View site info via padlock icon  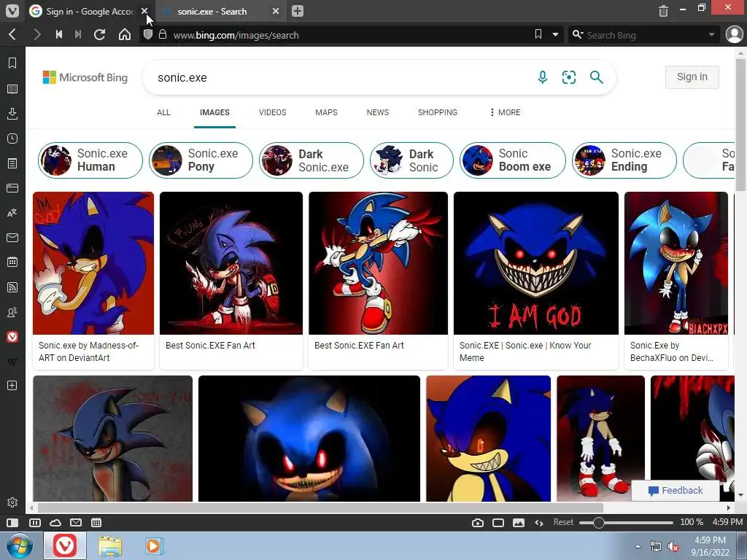[x=163, y=34]
